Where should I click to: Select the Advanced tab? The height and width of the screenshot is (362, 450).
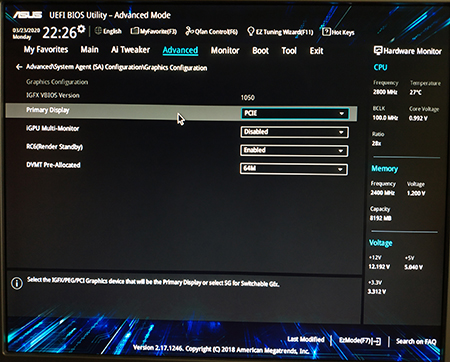[180, 50]
